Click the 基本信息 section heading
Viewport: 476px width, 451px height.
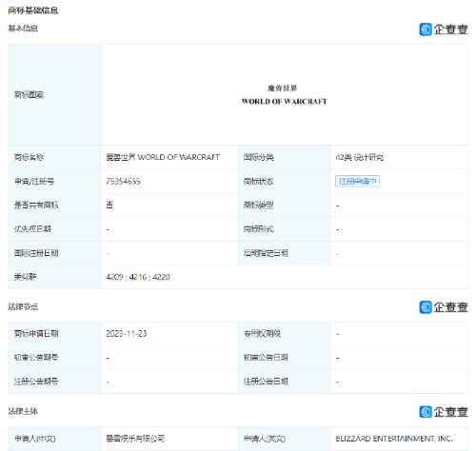coord(23,29)
